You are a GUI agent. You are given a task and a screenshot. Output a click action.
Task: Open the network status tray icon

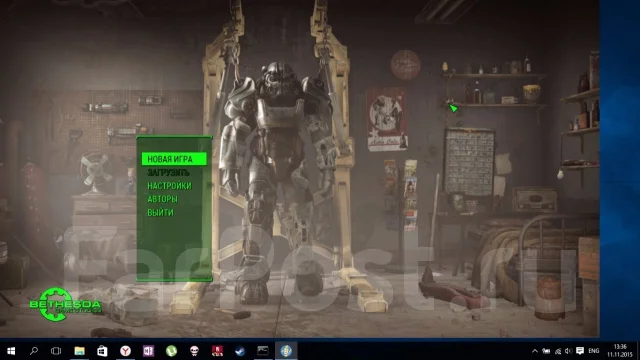pos(558,351)
